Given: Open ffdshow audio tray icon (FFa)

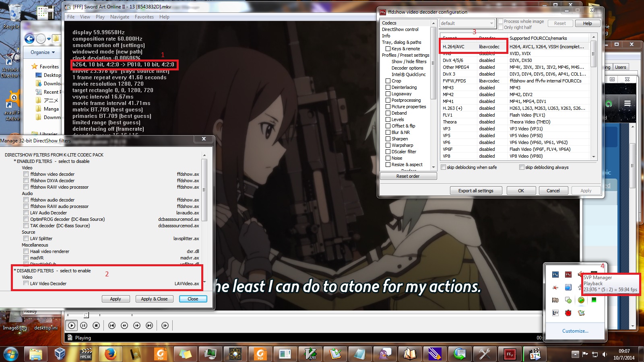Looking at the screenshot, I should pos(555,275).
